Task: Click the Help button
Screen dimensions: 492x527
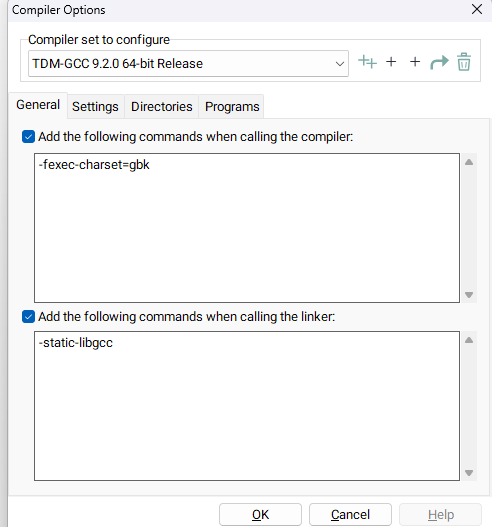Action: click(x=441, y=514)
